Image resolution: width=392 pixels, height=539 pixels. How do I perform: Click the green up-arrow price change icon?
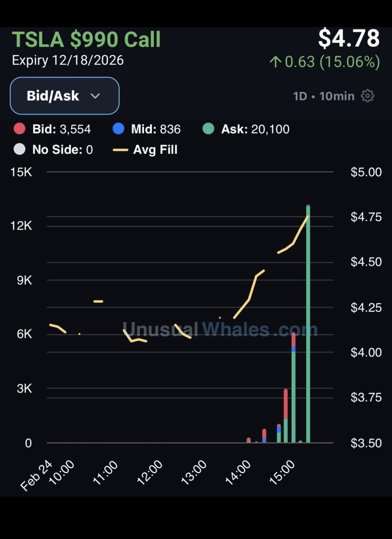pos(275,62)
